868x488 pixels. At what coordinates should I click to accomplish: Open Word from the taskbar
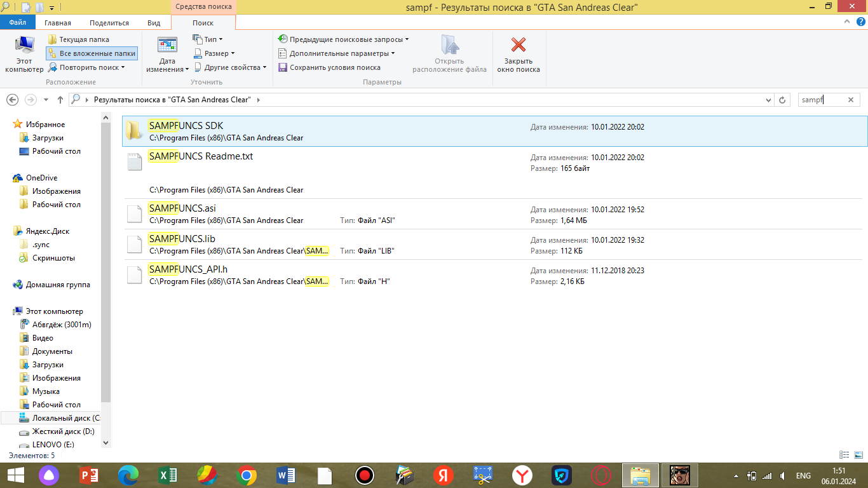(286, 475)
